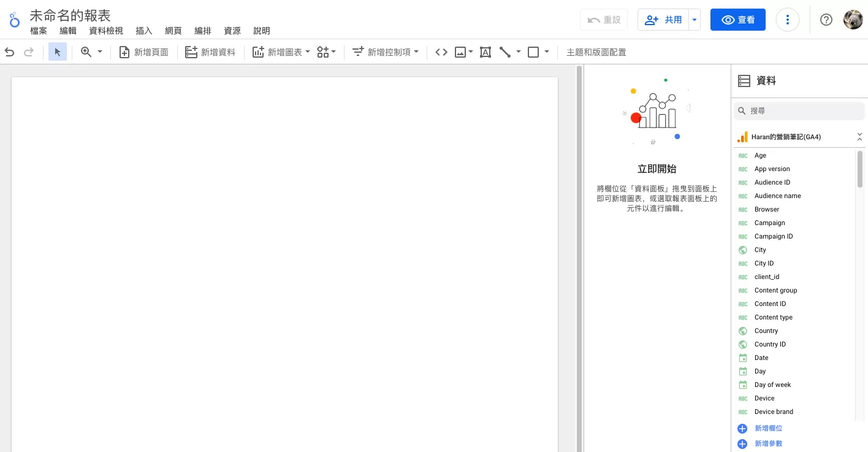
Task: Click the 搜尋 field search box
Action: tap(799, 111)
